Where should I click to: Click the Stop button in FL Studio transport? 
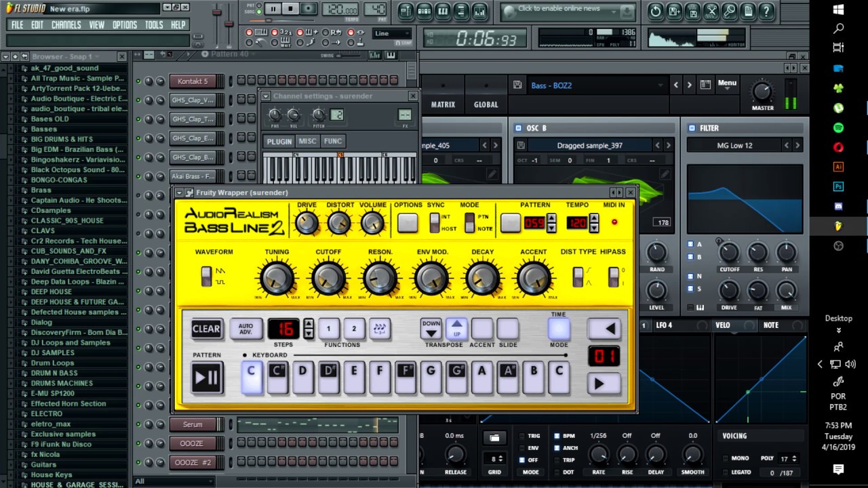(290, 9)
